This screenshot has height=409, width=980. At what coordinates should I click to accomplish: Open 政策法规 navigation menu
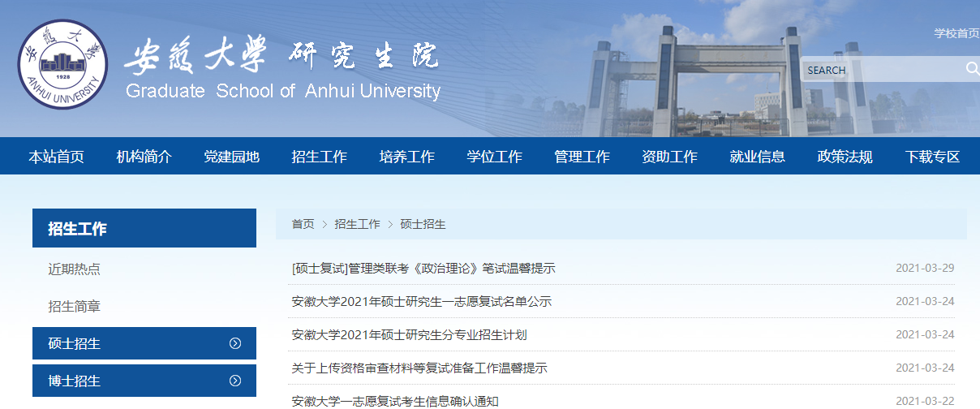pos(845,157)
